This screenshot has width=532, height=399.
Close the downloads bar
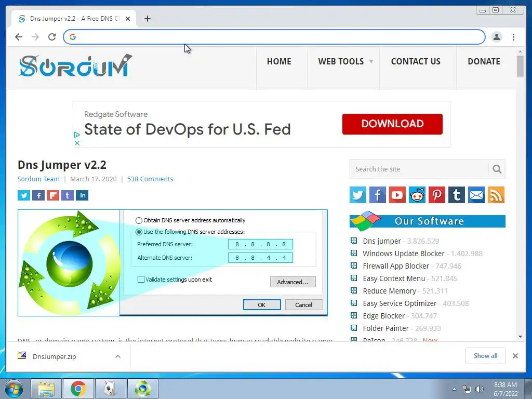(515, 355)
